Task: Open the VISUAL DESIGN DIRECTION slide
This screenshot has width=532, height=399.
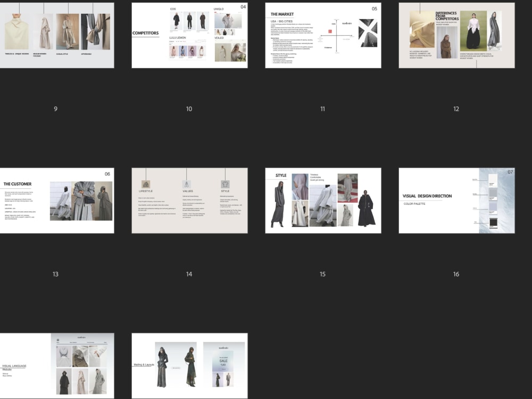Action: 456,201
